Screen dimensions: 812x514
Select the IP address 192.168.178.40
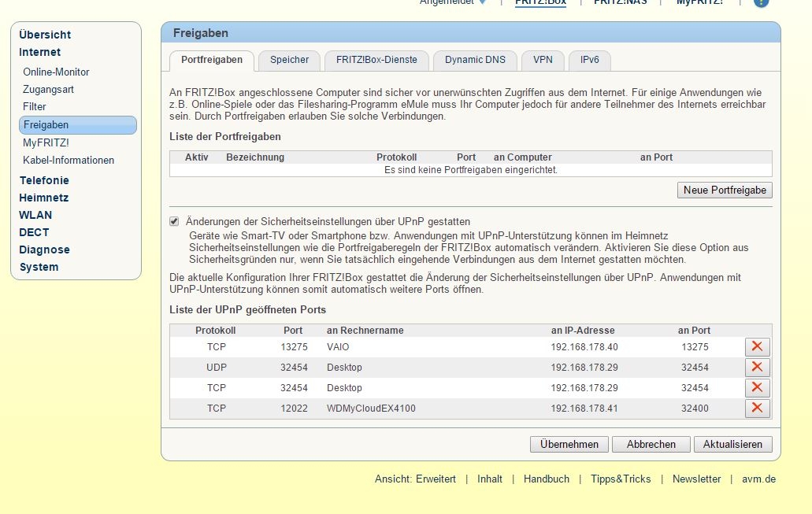[584, 347]
